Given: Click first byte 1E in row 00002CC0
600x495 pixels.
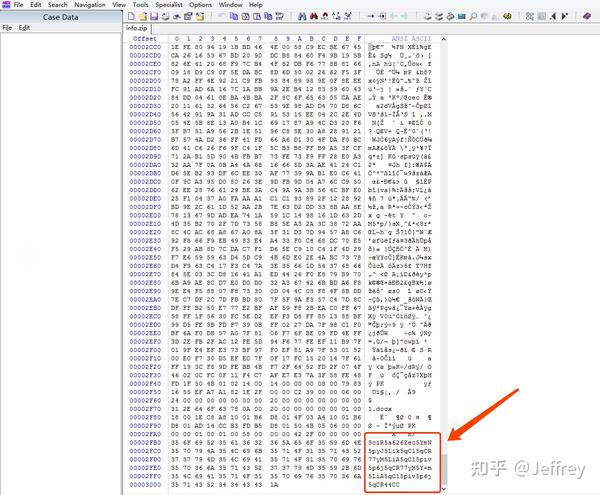Looking at the screenshot, I should 175,47.
